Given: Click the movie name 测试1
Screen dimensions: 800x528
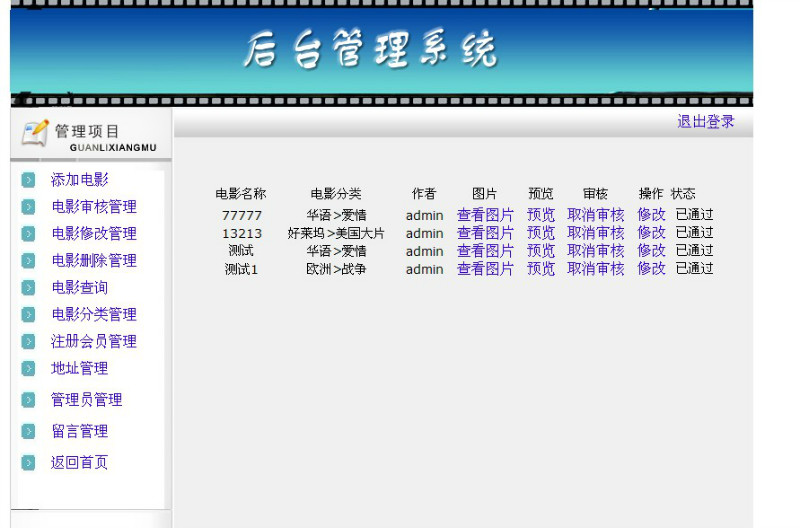Looking at the screenshot, I should [241, 269].
